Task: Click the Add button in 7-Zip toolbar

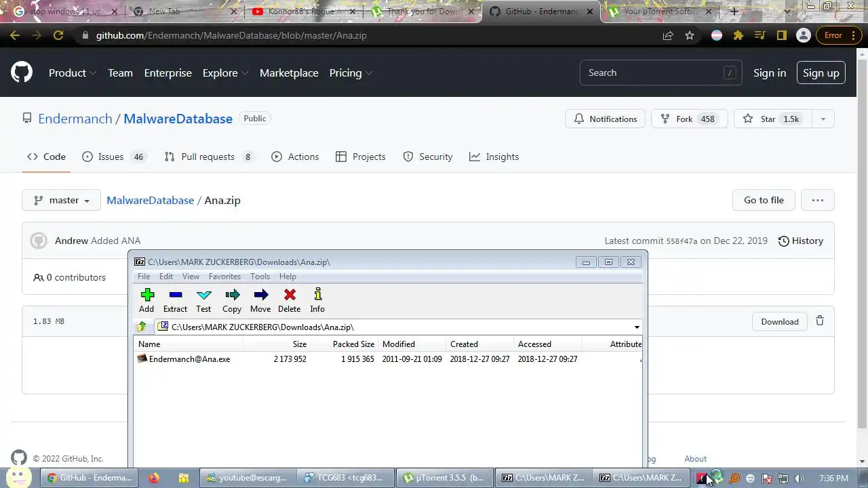Action: pos(146,300)
